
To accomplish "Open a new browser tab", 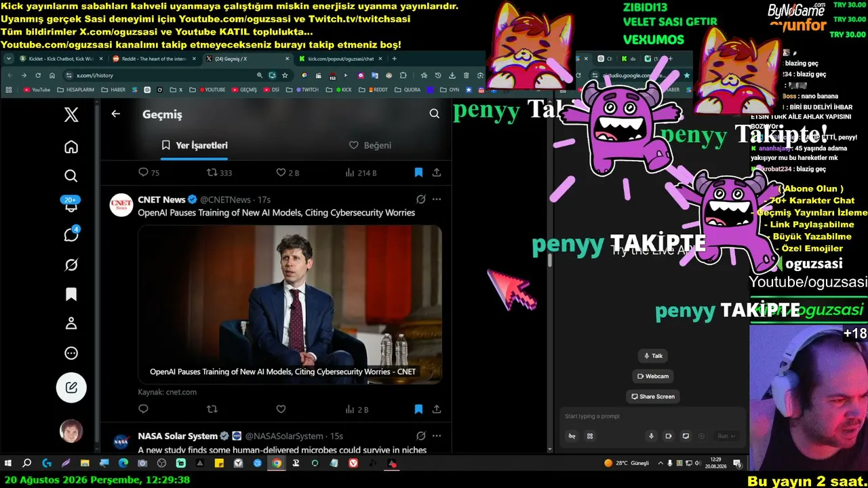I will click(394, 59).
